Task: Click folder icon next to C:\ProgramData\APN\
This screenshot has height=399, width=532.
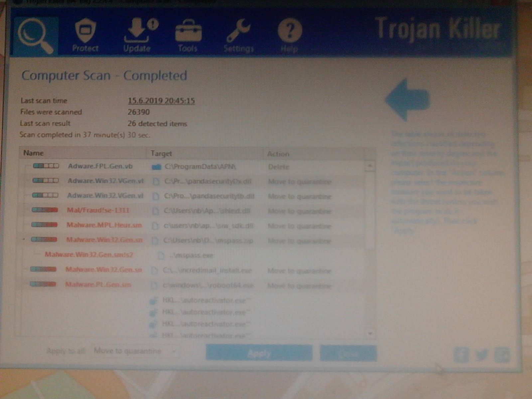Action: [x=156, y=167]
